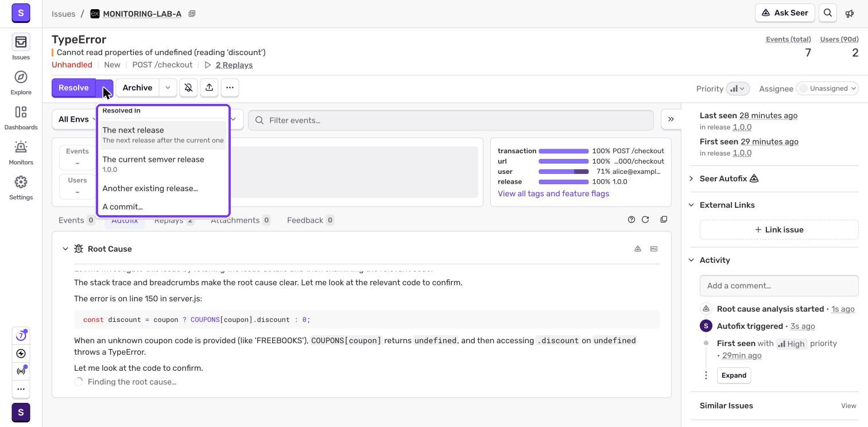Image resolution: width=868 pixels, height=427 pixels.
Task: Open the Feedback tab
Action: coord(311,220)
